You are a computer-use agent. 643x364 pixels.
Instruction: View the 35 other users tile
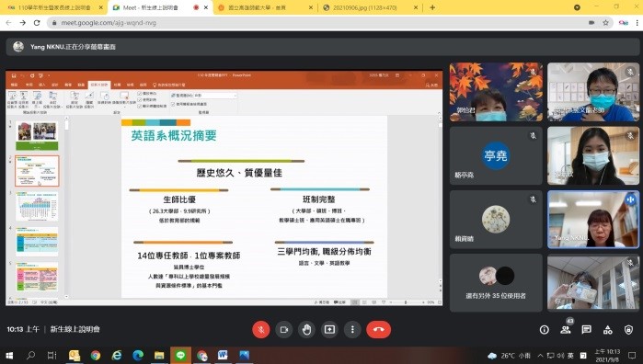coord(496,283)
